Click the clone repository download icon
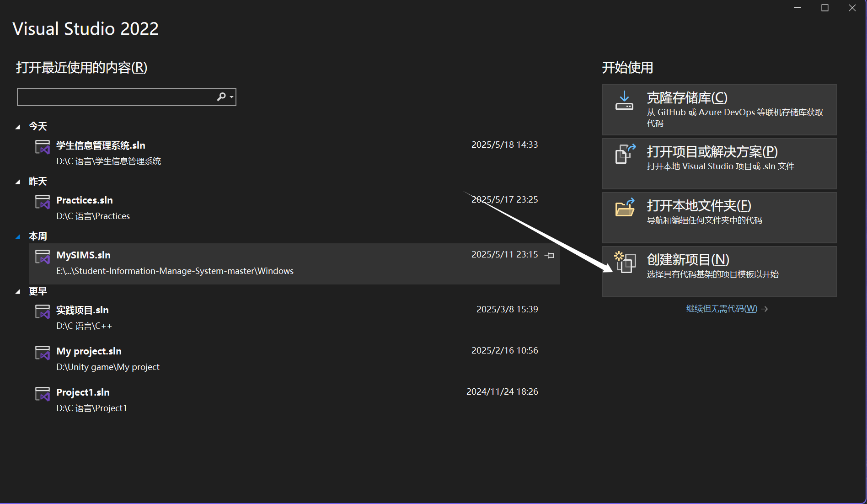 pos(624,101)
